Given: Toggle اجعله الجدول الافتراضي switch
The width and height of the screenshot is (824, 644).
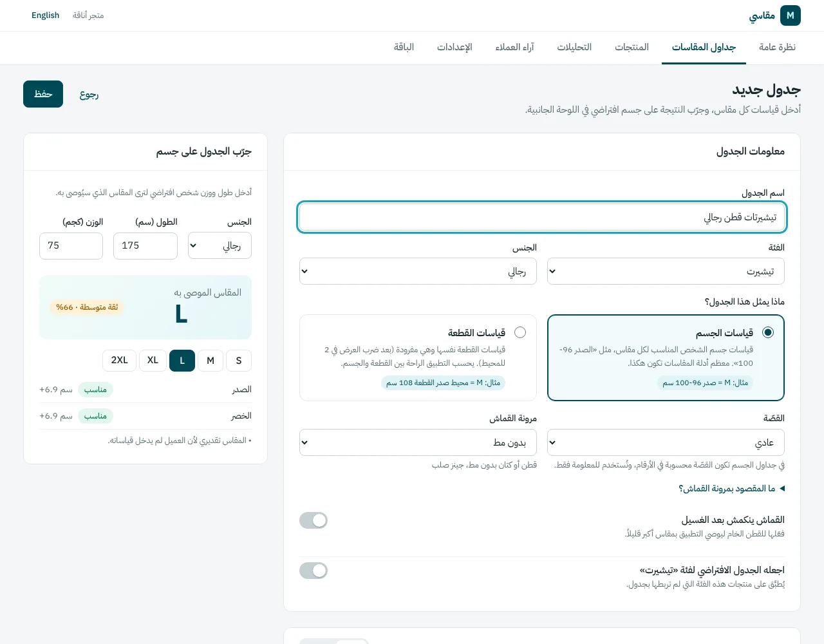Looking at the screenshot, I should 314,571.
